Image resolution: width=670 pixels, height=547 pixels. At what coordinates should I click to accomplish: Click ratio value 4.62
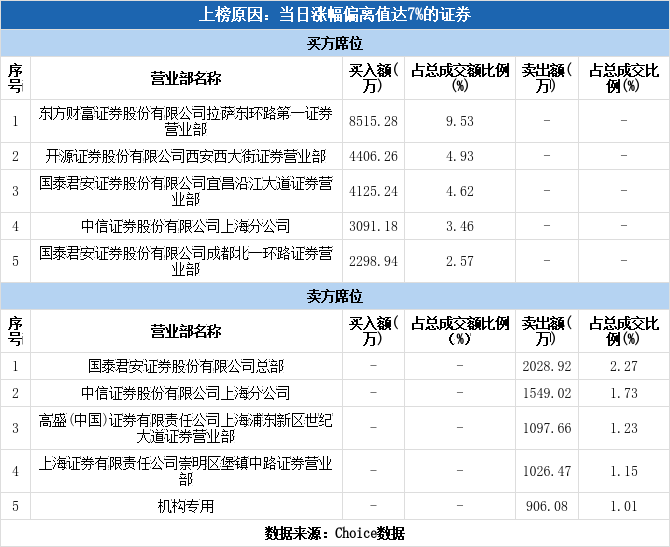[x=460, y=191]
